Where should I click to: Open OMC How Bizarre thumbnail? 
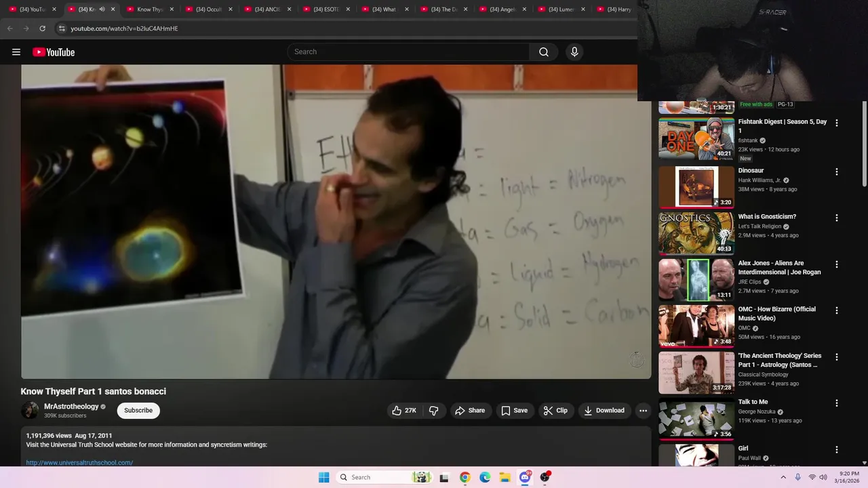(x=696, y=325)
